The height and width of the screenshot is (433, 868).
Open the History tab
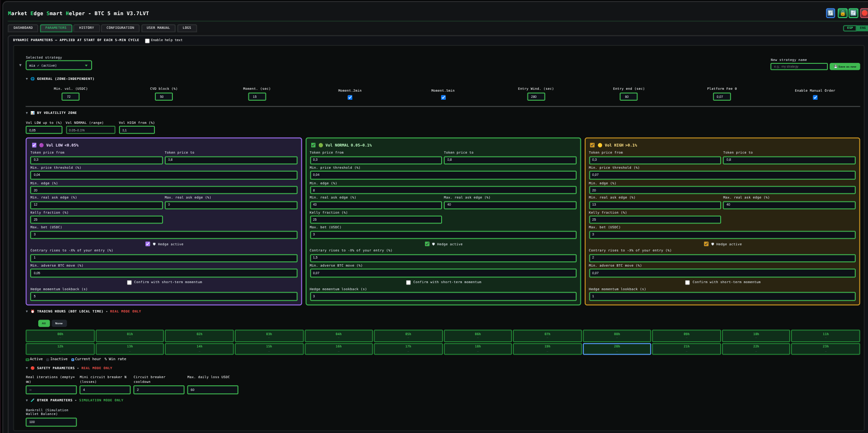click(x=86, y=28)
